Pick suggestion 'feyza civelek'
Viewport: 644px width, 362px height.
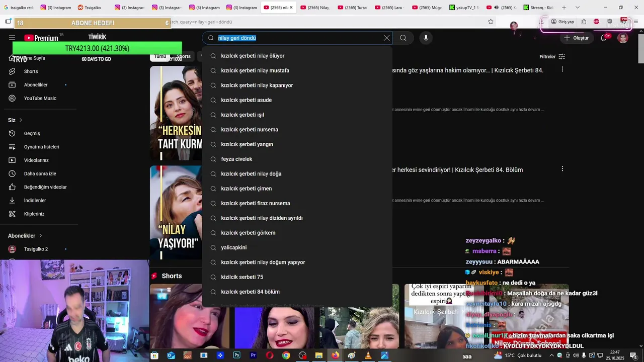point(297,159)
